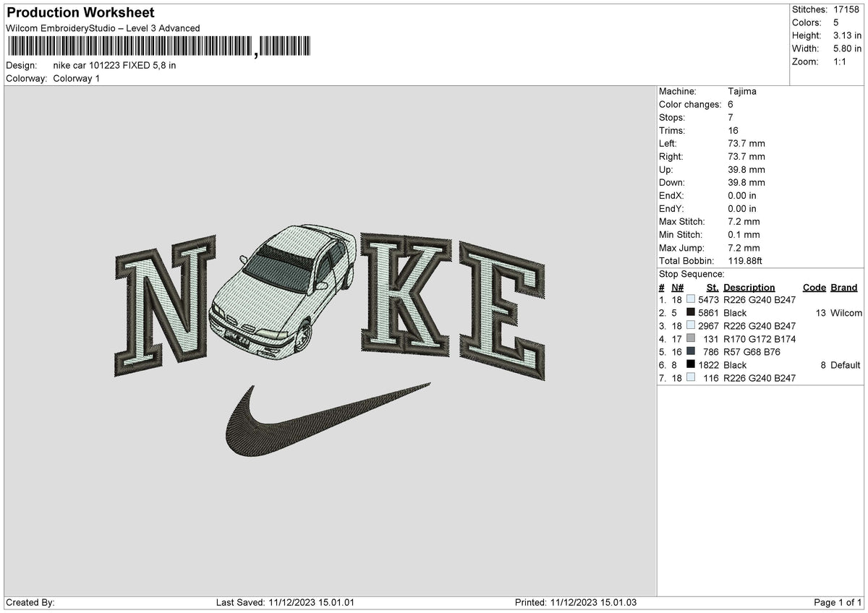Image resolution: width=868 pixels, height=613 pixels.
Task: Click the "Wilcom" brand in stop 2
Action: (x=846, y=313)
